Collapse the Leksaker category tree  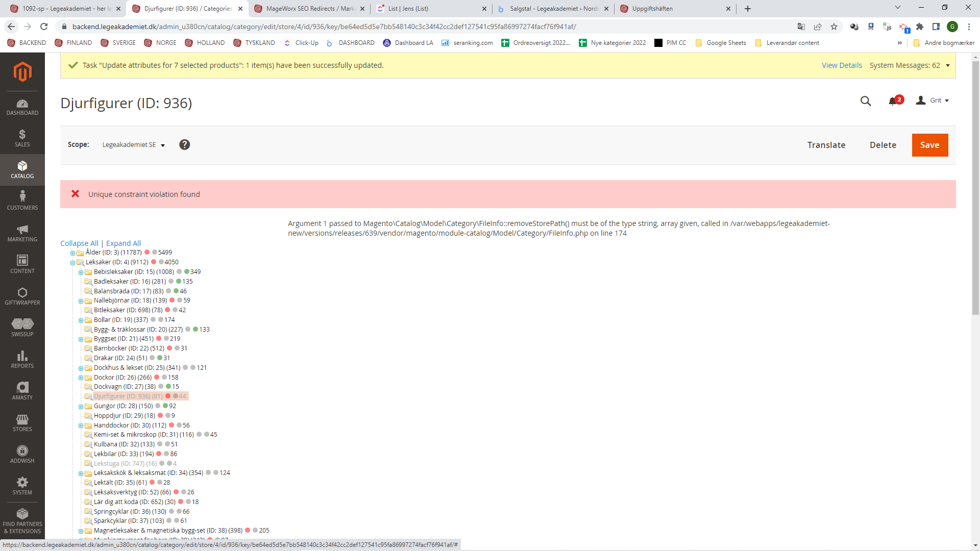72,262
